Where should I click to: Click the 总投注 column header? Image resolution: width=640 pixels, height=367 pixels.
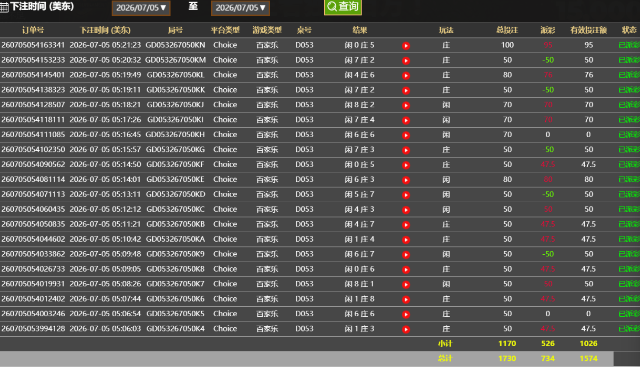coord(507,30)
